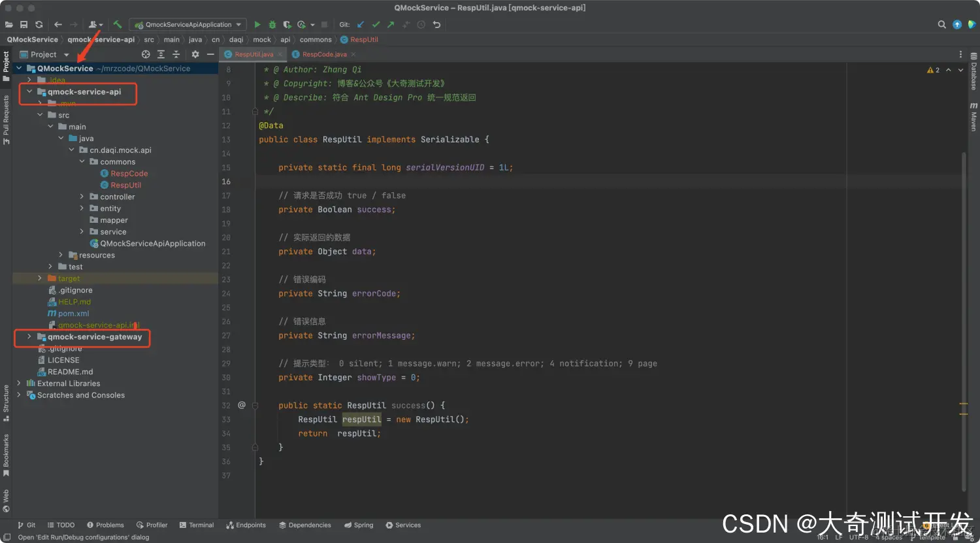
Task: Collapse all nodes in Project panel
Action: pos(176,54)
